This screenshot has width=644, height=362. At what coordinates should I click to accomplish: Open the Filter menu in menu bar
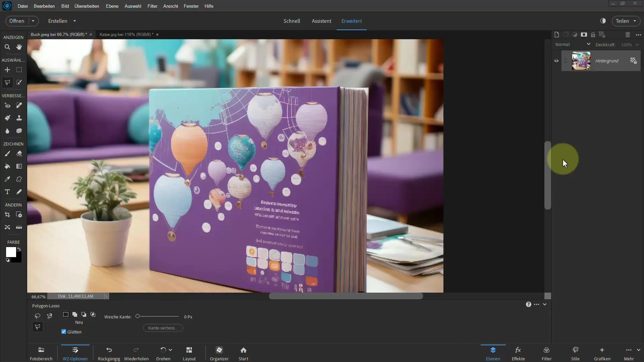[152, 6]
